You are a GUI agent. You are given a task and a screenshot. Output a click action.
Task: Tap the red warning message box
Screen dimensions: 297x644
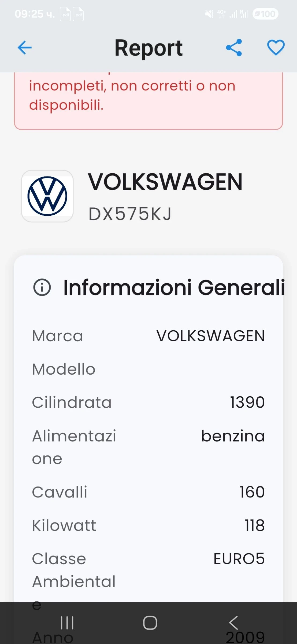coord(148,100)
